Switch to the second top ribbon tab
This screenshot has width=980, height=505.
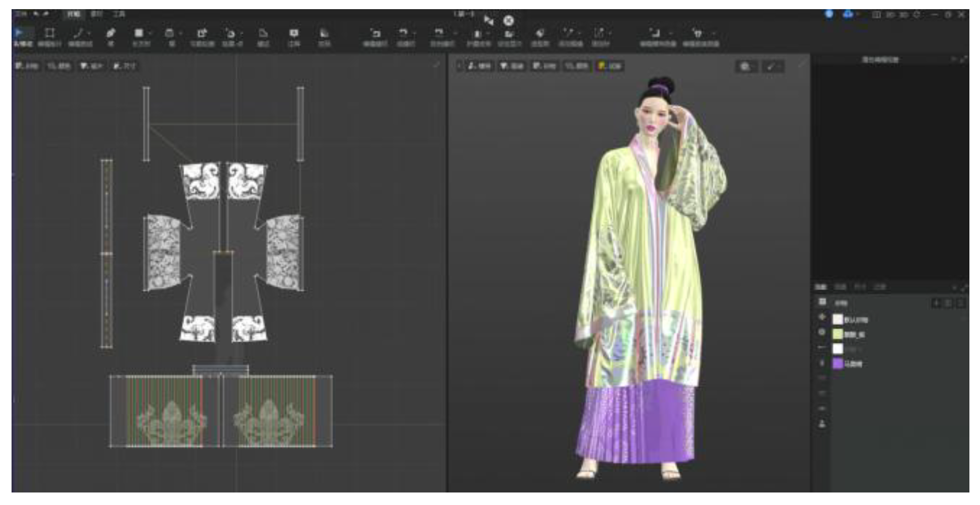pyautogui.click(x=96, y=14)
